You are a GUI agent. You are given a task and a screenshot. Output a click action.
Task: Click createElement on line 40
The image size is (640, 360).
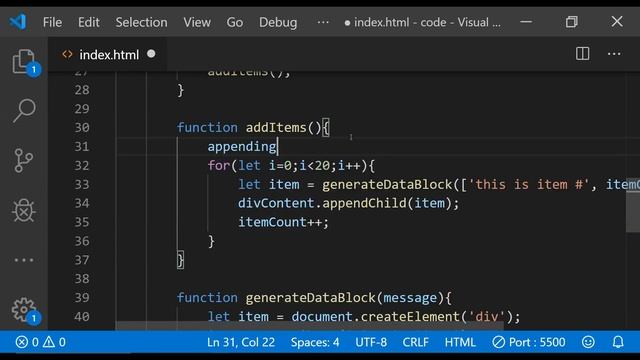[411, 316]
